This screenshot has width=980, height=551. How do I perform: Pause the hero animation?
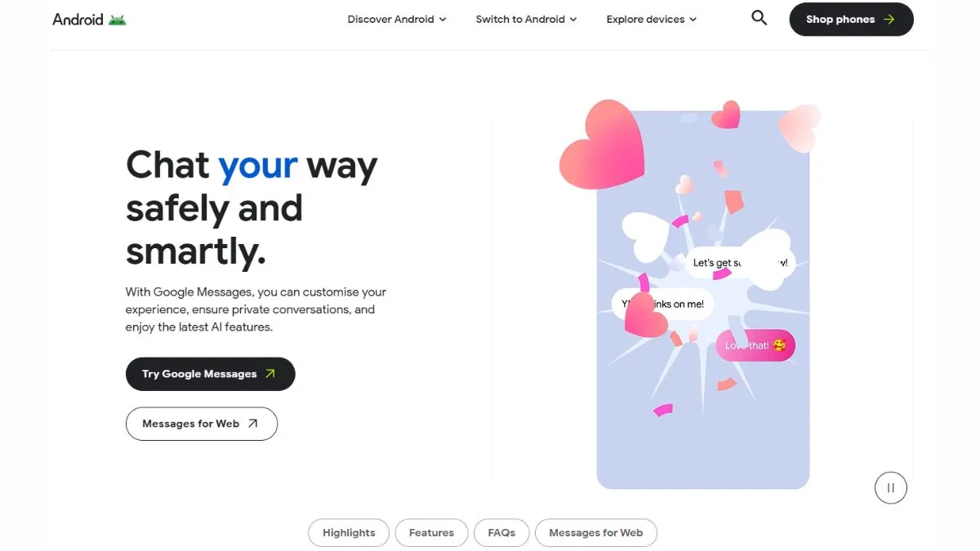point(891,488)
